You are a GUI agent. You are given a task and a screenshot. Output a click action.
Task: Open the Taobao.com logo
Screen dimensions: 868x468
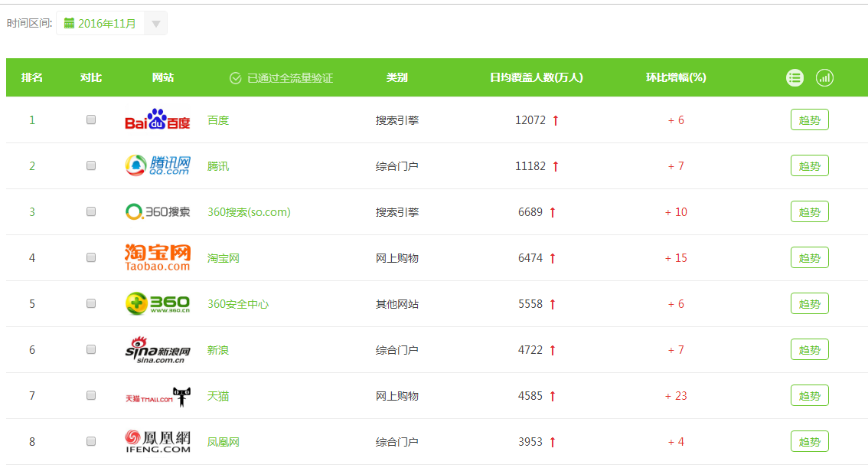158,257
